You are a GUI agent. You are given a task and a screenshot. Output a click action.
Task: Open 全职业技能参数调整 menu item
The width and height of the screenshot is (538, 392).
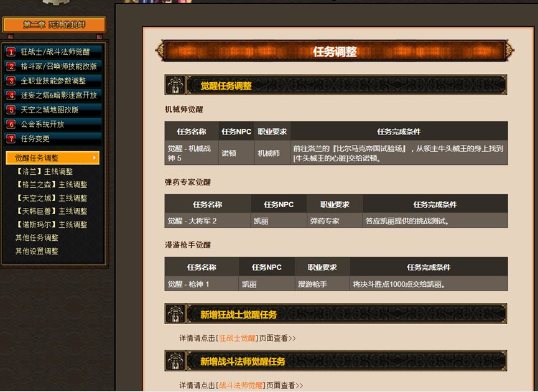[x=53, y=81]
